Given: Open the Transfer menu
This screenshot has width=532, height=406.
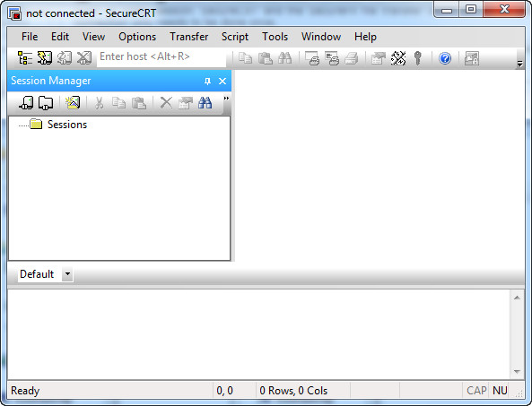Looking at the screenshot, I should pos(189,37).
